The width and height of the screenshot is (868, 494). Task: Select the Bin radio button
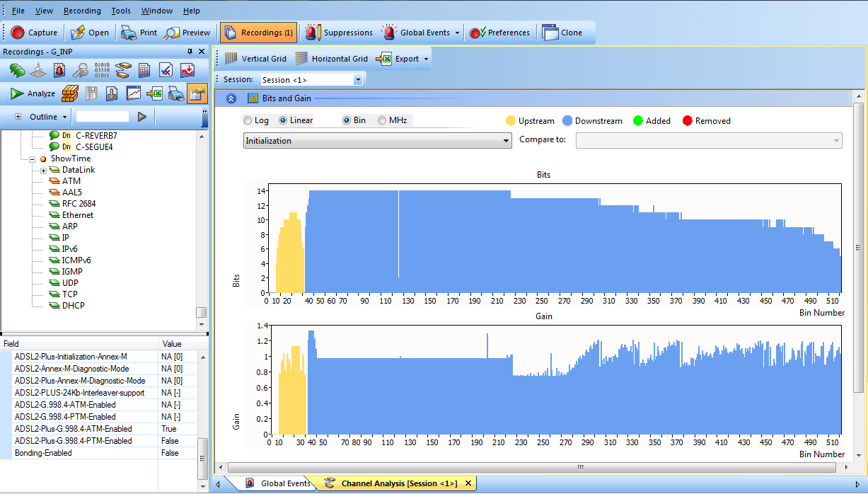[x=347, y=120]
